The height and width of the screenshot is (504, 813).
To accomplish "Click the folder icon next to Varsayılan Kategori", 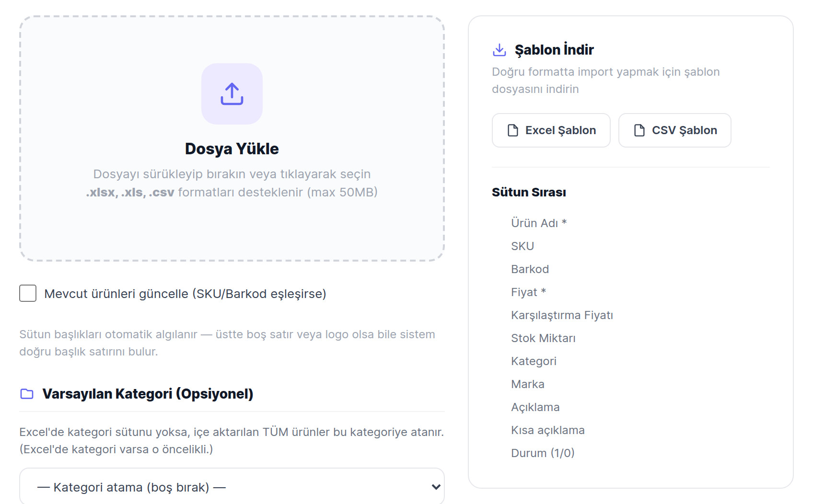I will tap(27, 394).
